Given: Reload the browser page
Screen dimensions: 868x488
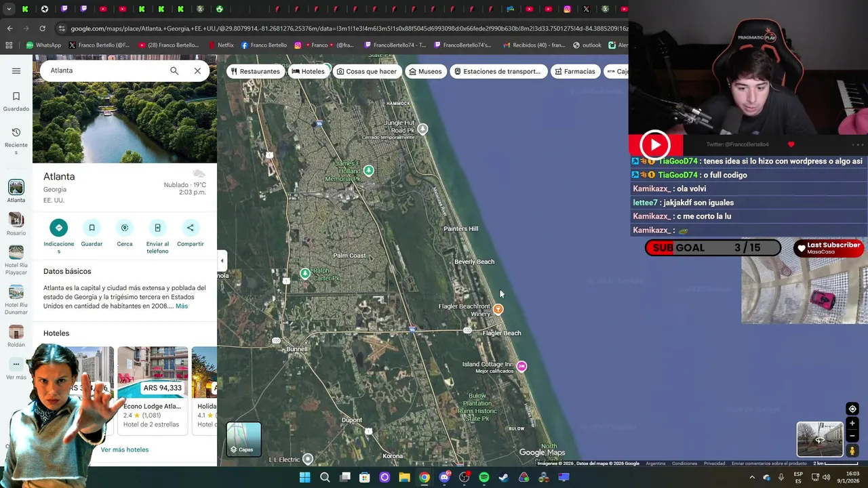Looking at the screenshot, I should (42, 28).
